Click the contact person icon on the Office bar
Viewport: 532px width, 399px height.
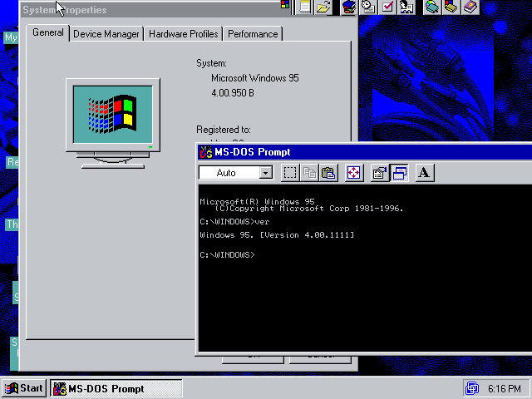pyautogui.click(x=406, y=7)
